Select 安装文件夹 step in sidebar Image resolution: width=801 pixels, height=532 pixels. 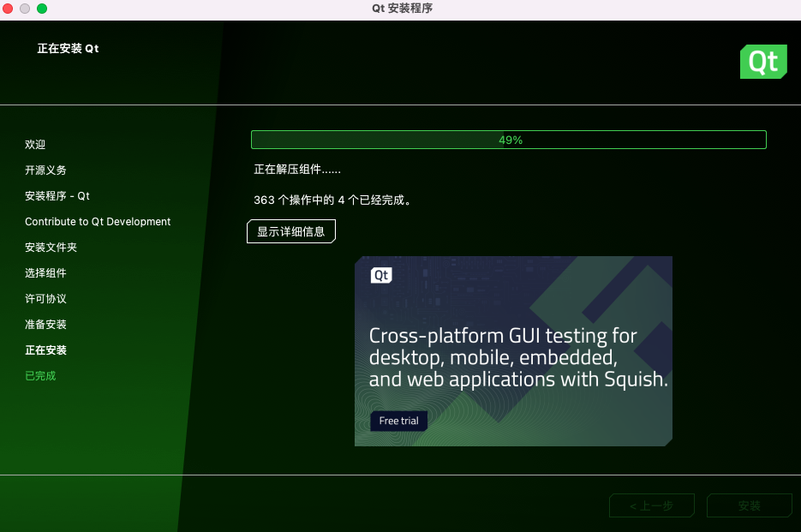point(51,248)
